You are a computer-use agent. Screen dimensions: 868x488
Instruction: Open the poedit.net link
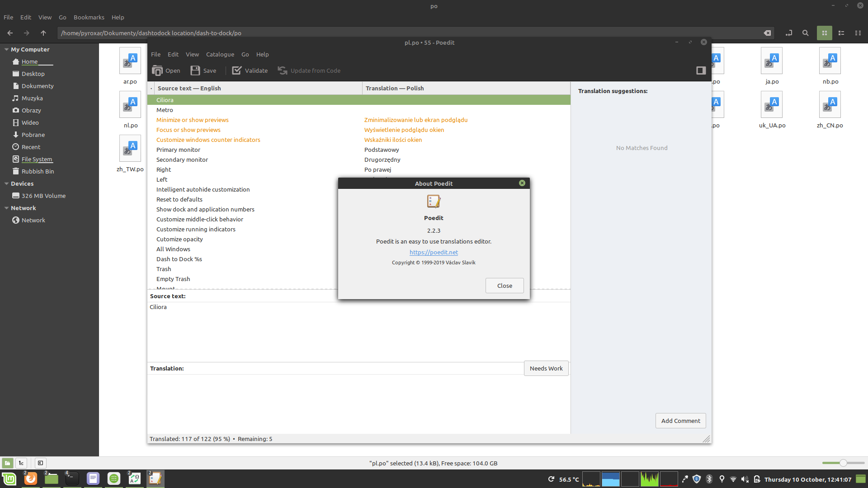pos(434,252)
